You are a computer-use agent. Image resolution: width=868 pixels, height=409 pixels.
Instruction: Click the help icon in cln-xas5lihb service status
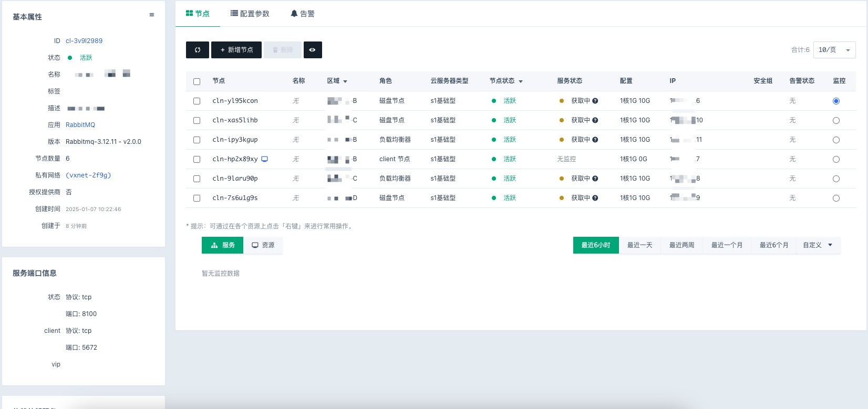[x=595, y=120]
